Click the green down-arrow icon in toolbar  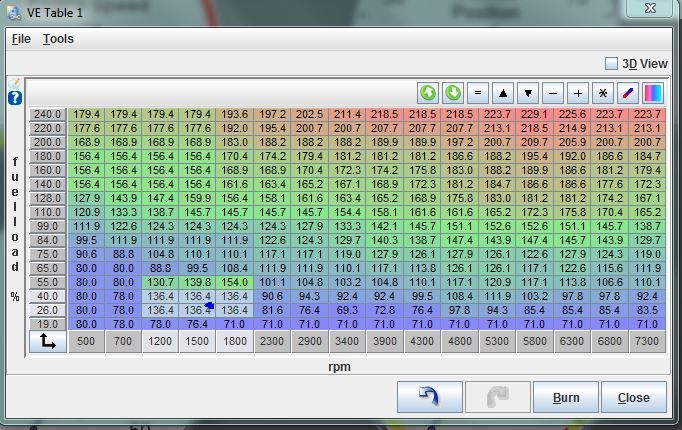click(454, 93)
